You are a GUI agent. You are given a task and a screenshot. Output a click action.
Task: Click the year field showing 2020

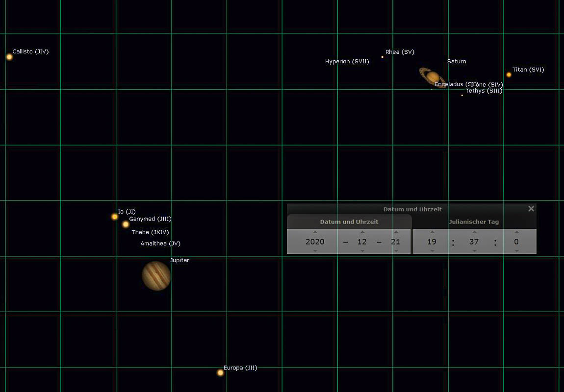click(315, 242)
